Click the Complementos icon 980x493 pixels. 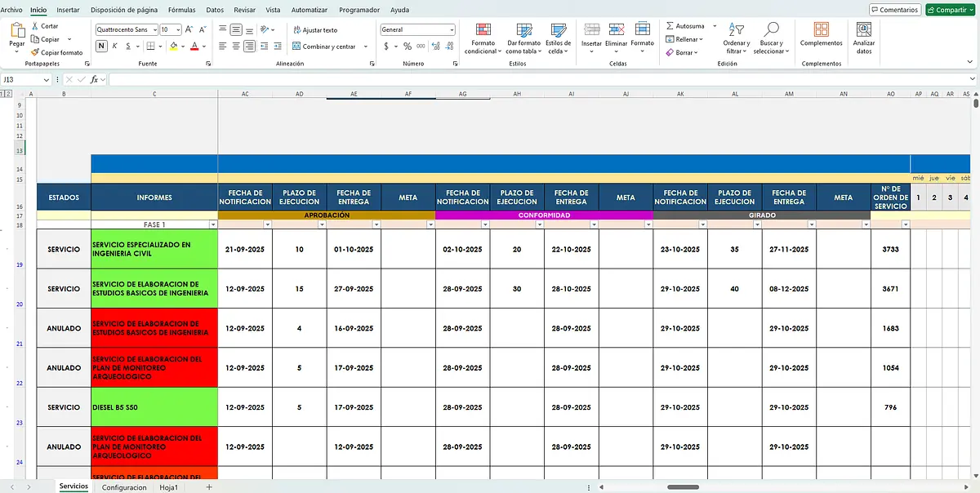[821, 29]
